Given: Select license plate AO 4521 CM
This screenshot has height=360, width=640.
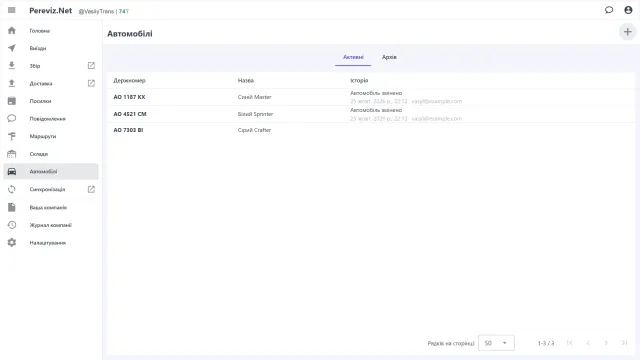Looking at the screenshot, I should pos(130,114).
